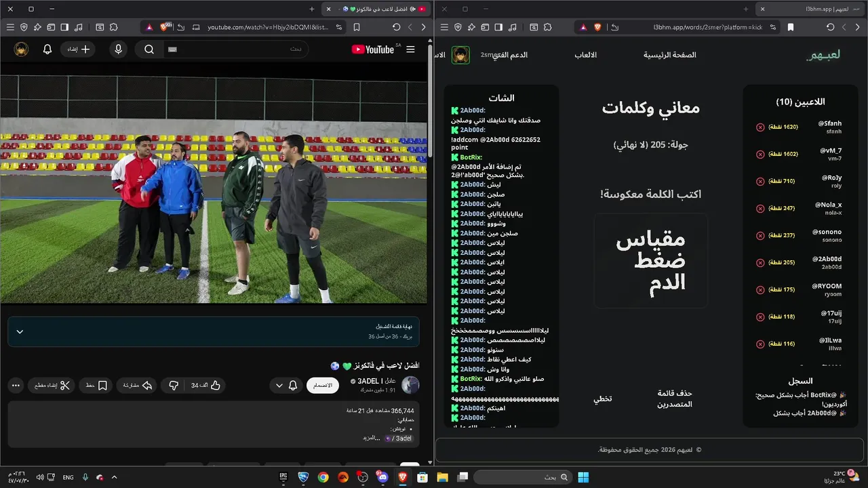Click bookmark icon in l3bhm window

[x=791, y=27]
